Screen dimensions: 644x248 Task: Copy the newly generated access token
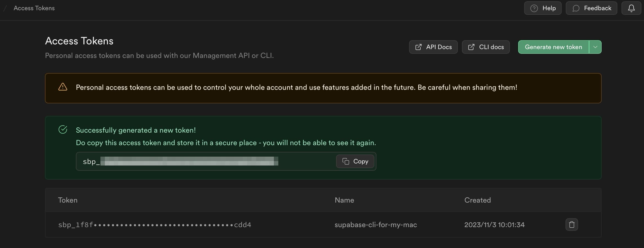click(x=355, y=161)
